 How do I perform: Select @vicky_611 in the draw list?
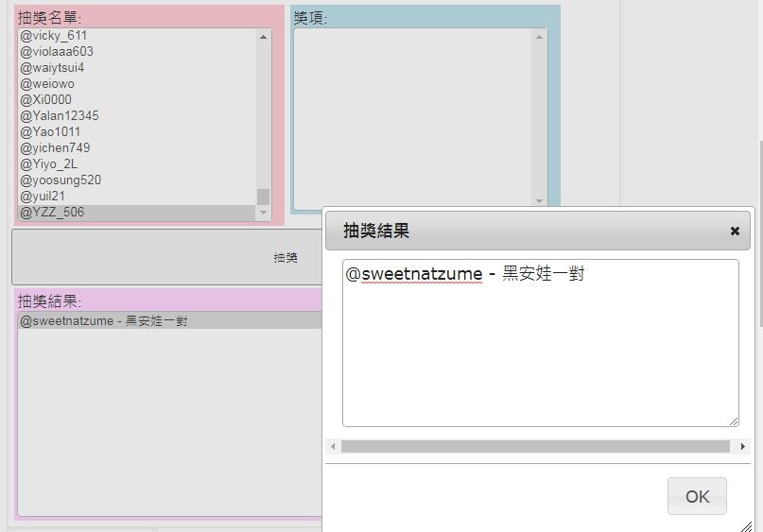[x=137, y=36]
